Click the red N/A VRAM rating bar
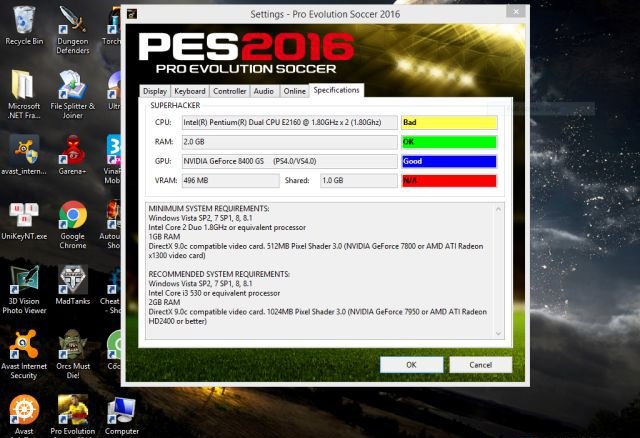Image resolution: width=640 pixels, height=438 pixels. pos(449,180)
